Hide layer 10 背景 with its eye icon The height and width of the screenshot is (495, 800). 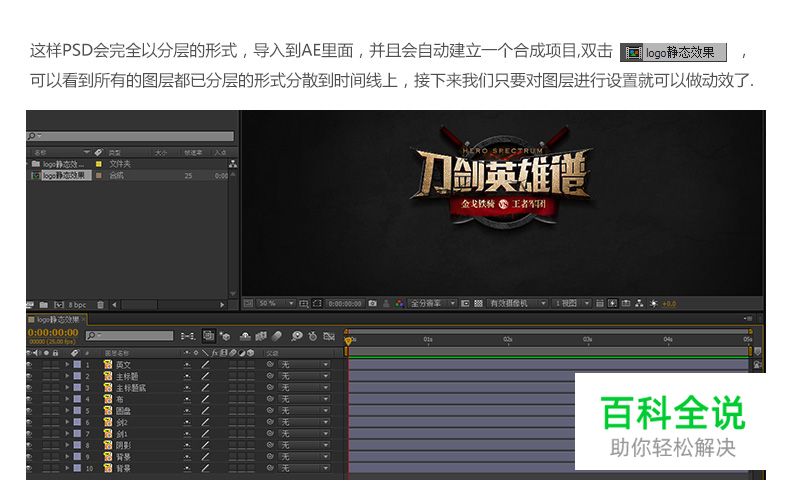click(29, 468)
